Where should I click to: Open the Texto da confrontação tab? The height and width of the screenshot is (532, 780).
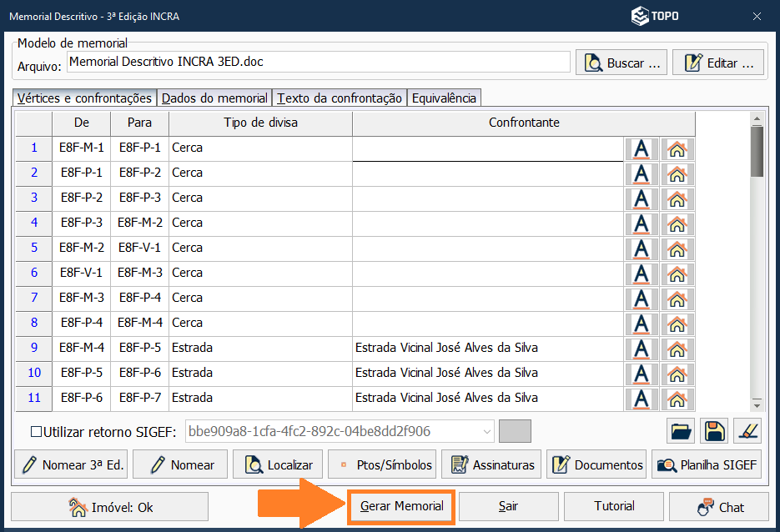coord(340,98)
